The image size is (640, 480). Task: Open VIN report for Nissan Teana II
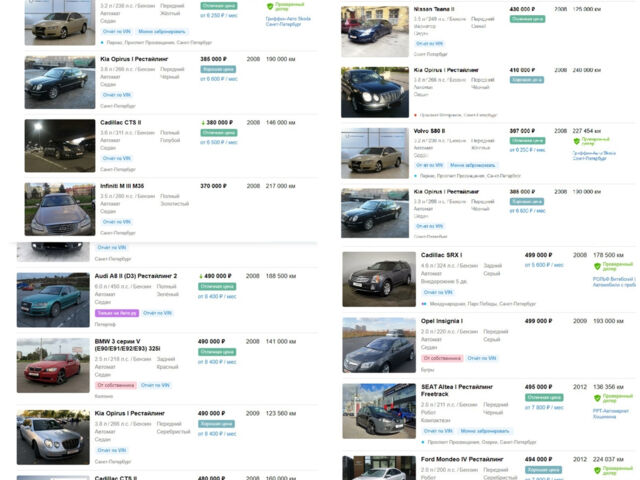click(x=429, y=43)
